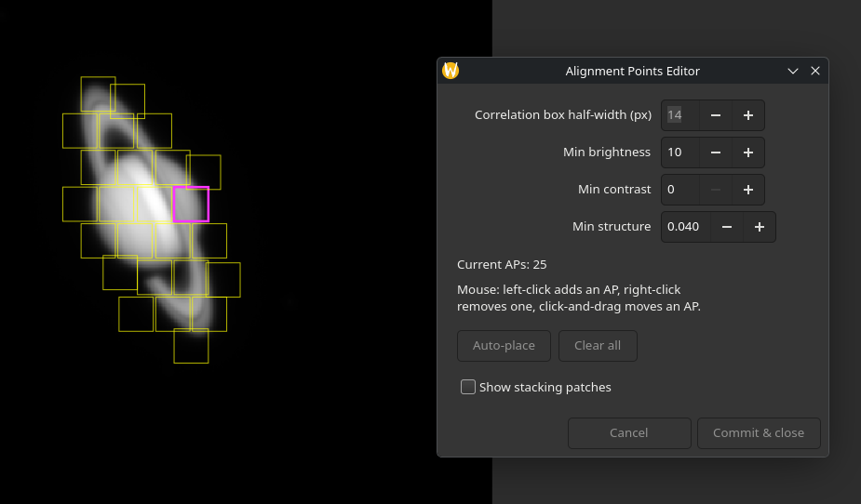Click the Auto-place button
The height and width of the screenshot is (504, 861).
[x=504, y=346]
